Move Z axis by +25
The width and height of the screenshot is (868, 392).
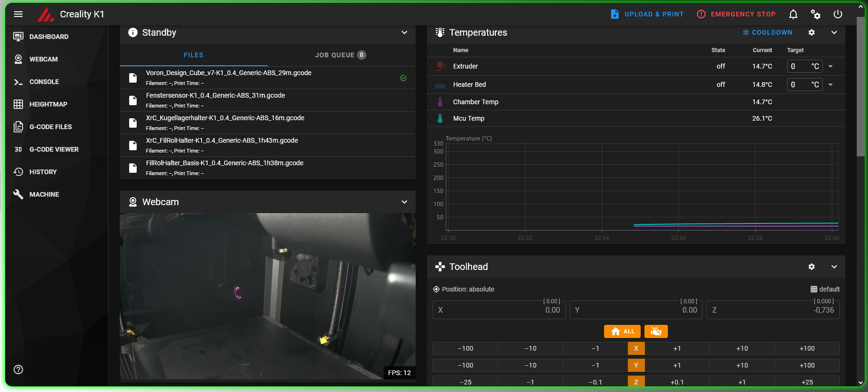point(807,382)
